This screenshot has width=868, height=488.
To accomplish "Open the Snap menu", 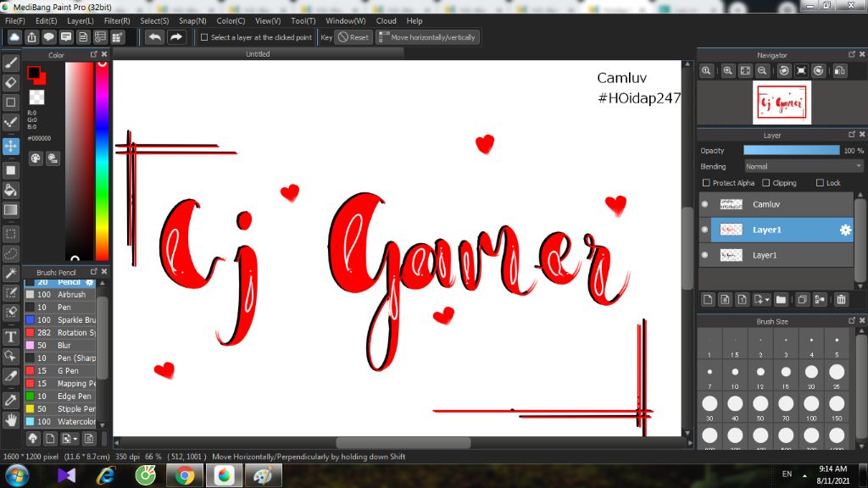I will 192,21.
